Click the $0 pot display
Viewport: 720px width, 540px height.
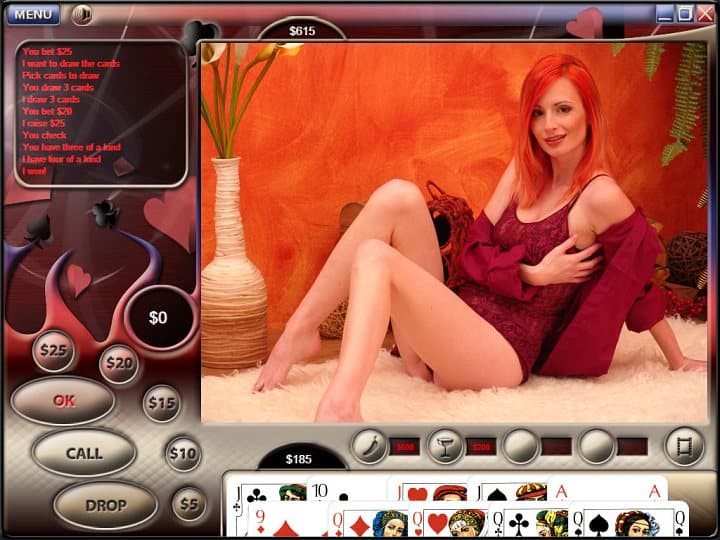158,317
